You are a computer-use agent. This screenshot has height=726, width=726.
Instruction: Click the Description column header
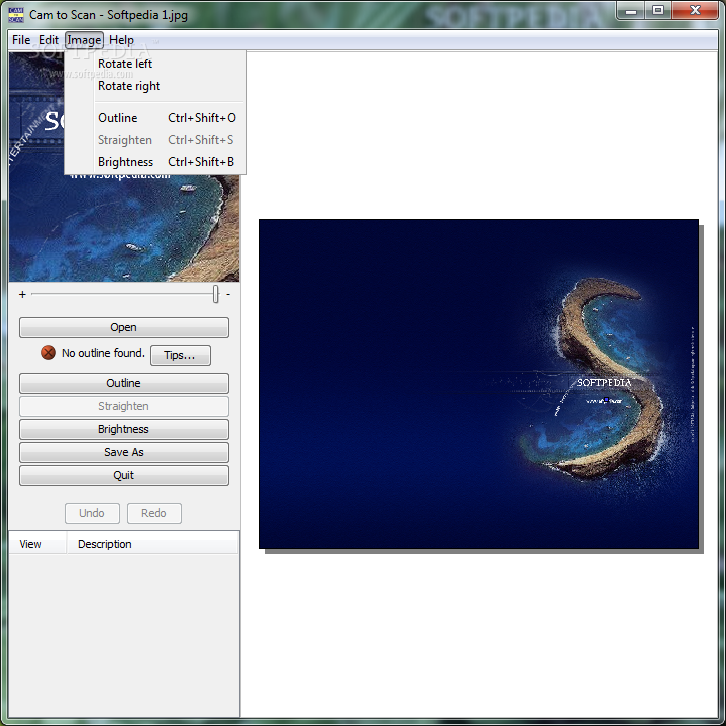[152, 544]
